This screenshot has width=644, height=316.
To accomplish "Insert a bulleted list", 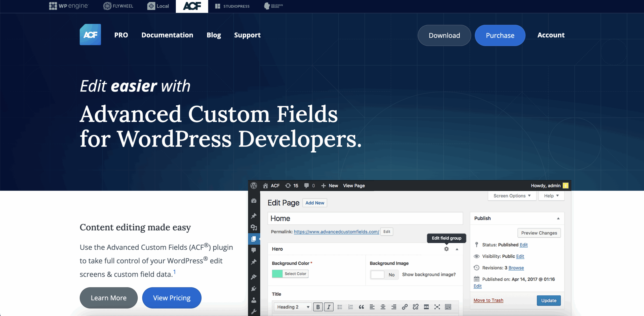I will [x=340, y=307].
